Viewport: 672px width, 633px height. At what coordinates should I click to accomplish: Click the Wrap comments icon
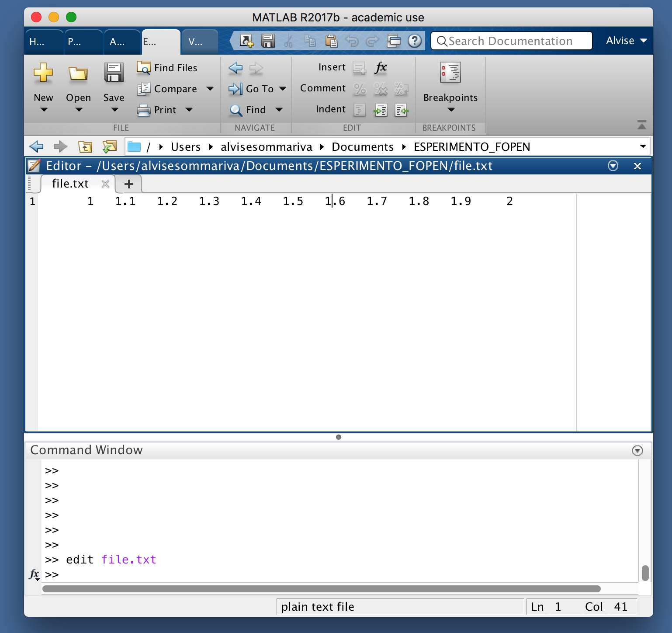401,89
